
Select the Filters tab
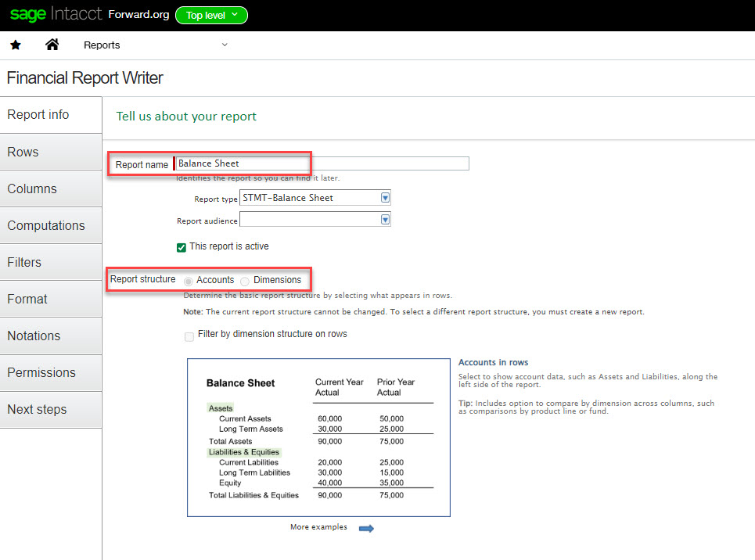pos(51,262)
